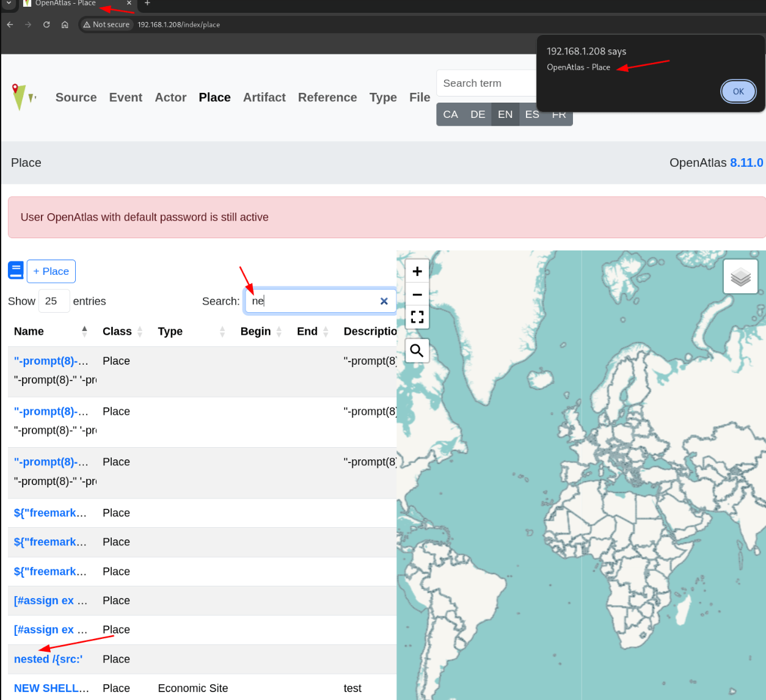The image size is (766, 700).
Task: Open the nested /{src:' place link
Action: pos(48,659)
